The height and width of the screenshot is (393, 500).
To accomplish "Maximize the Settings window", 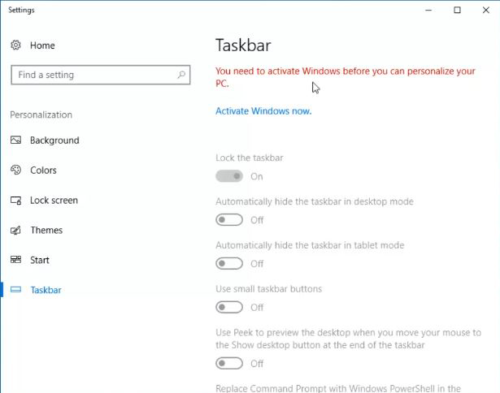I will (457, 10).
